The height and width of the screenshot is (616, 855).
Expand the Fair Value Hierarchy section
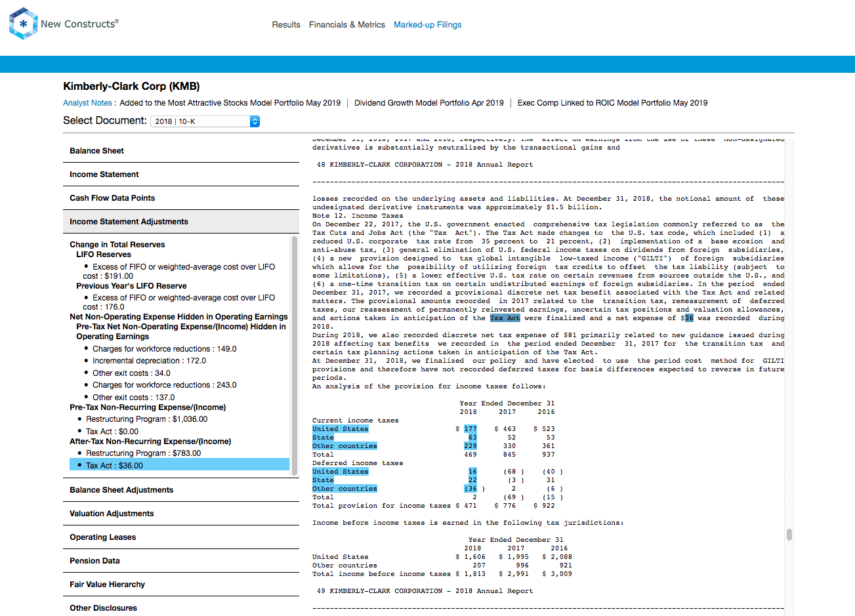[x=181, y=585]
